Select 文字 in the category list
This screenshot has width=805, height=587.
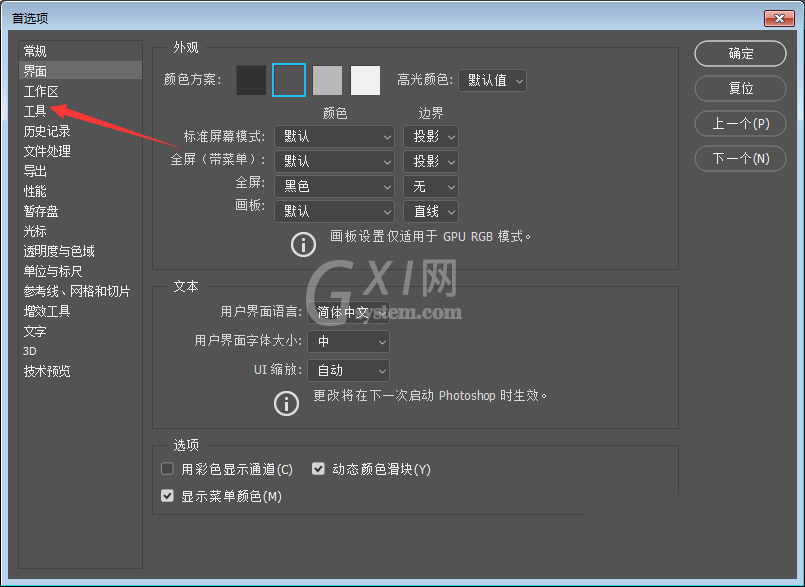click(x=81, y=331)
